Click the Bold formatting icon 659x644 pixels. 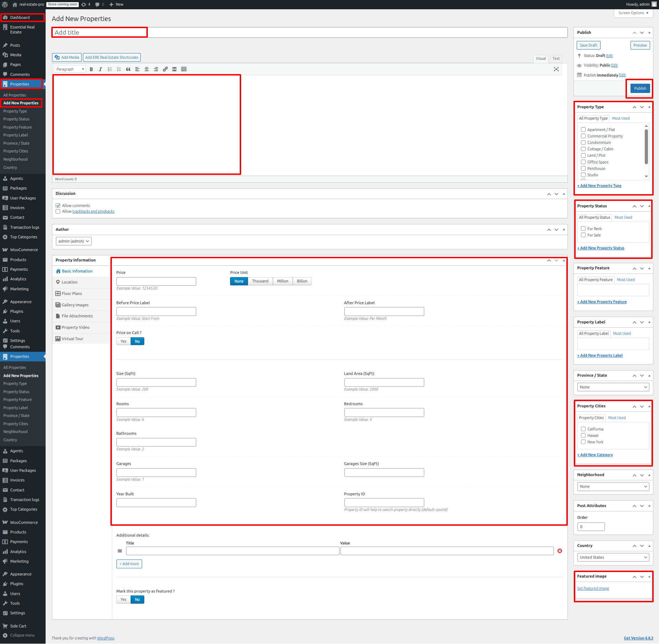(x=91, y=69)
